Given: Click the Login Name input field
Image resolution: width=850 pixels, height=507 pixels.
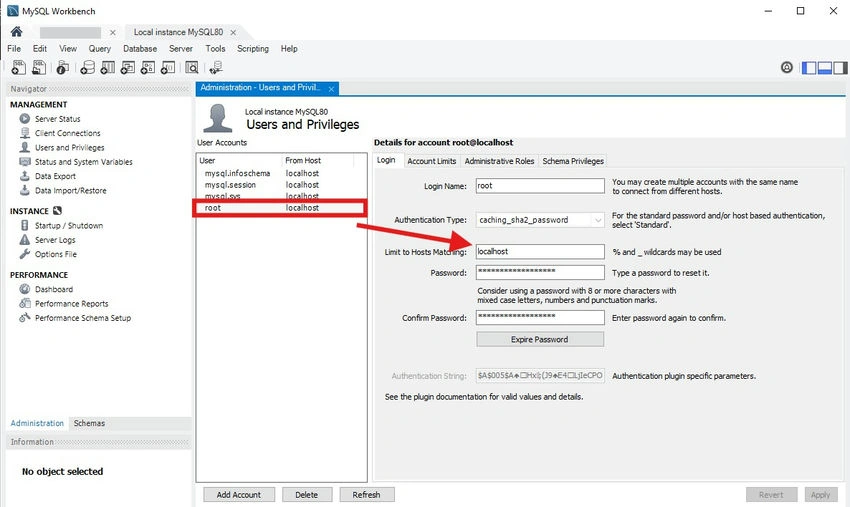Looking at the screenshot, I should tap(540, 185).
